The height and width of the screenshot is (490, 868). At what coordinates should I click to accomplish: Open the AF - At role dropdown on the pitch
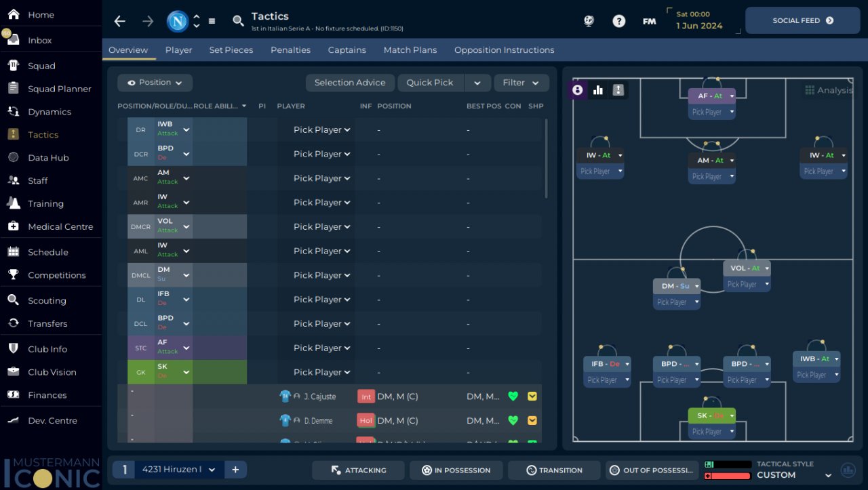pyautogui.click(x=732, y=96)
